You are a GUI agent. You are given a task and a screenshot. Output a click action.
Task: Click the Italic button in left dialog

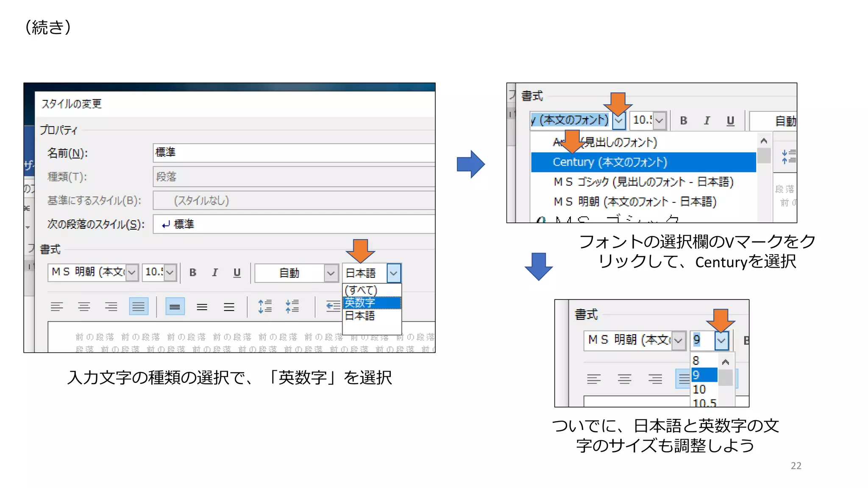pos(215,272)
